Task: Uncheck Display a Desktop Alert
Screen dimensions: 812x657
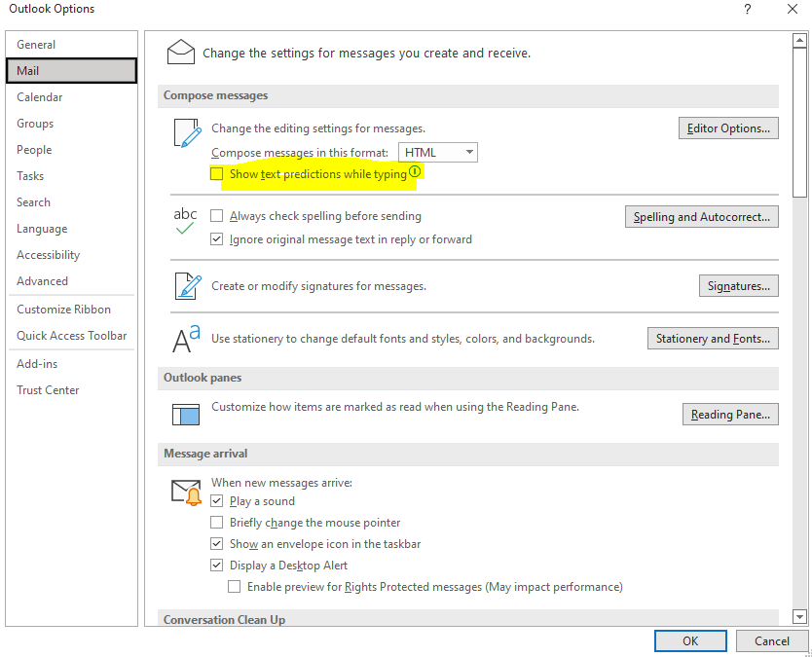Action: tap(216, 565)
